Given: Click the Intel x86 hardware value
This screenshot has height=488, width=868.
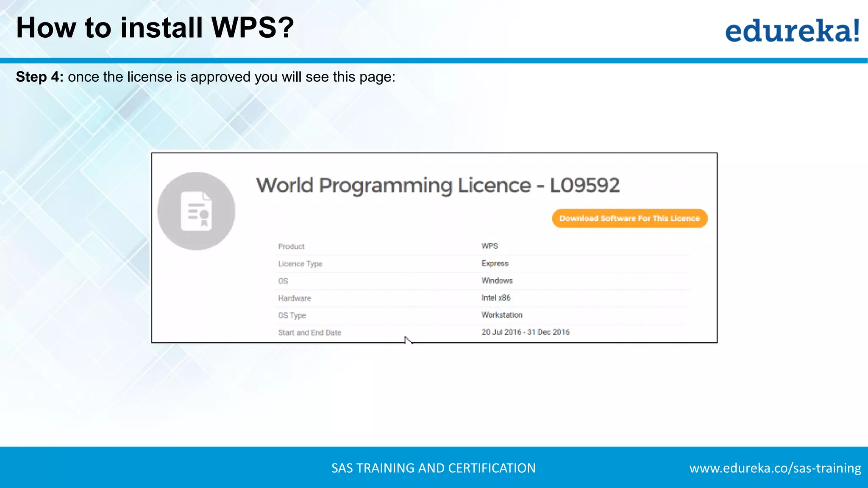Looking at the screenshot, I should 496,298.
